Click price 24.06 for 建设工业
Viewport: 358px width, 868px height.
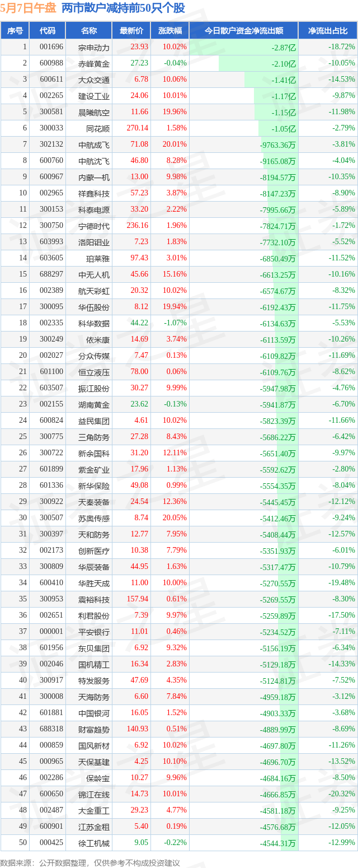click(x=139, y=96)
